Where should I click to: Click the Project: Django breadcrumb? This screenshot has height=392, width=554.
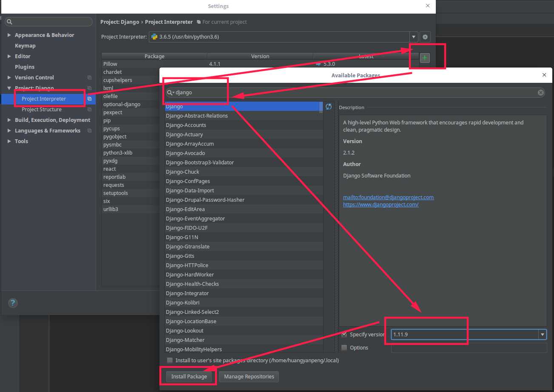coord(119,22)
